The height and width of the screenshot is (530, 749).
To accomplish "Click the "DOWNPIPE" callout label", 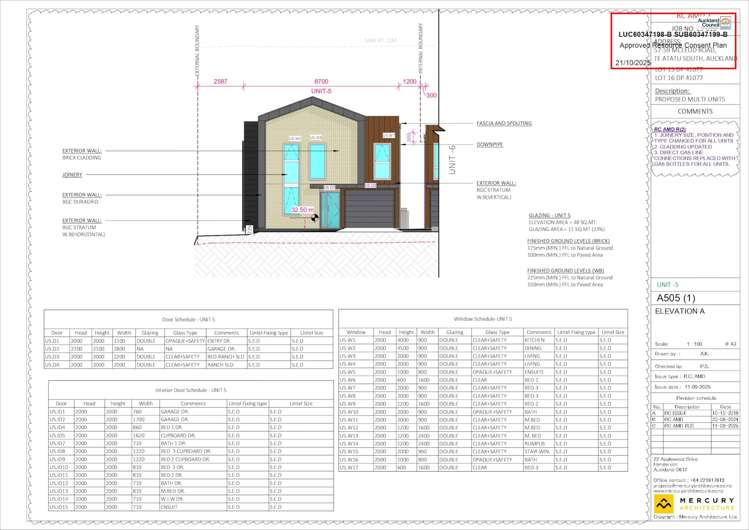I will 490,145.
